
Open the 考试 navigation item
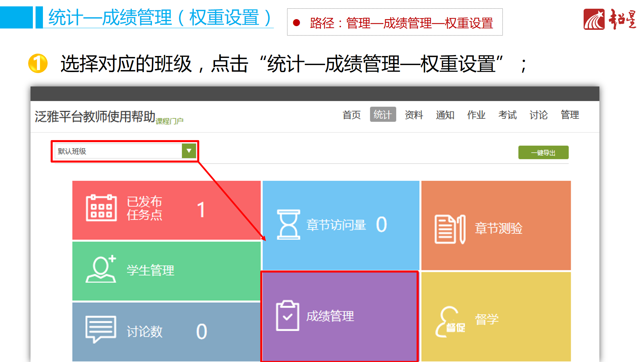[507, 115]
